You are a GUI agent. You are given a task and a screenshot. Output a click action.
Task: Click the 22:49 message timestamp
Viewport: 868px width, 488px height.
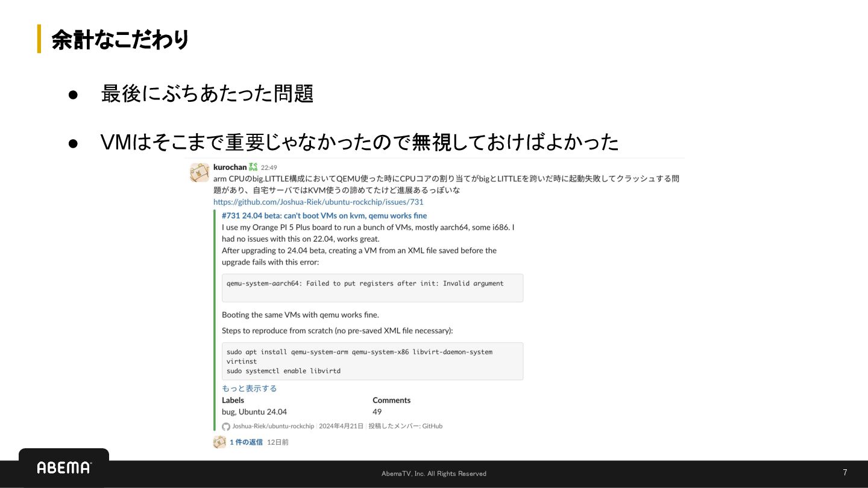269,167
